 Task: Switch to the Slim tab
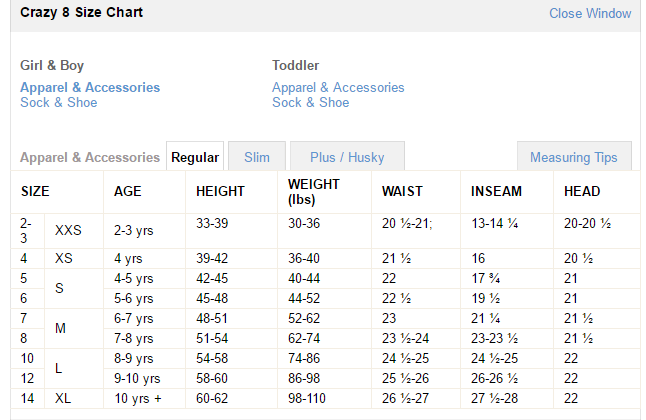tap(257, 157)
